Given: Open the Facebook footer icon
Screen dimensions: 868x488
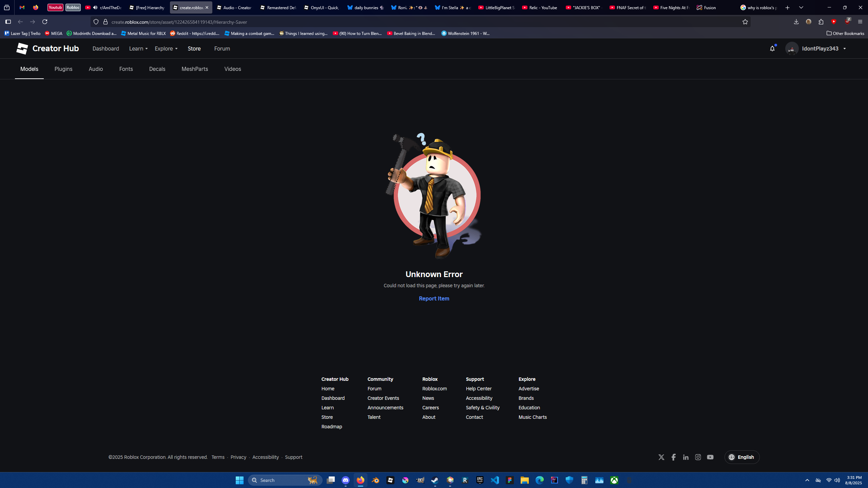Looking at the screenshot, I should point(673,457).
